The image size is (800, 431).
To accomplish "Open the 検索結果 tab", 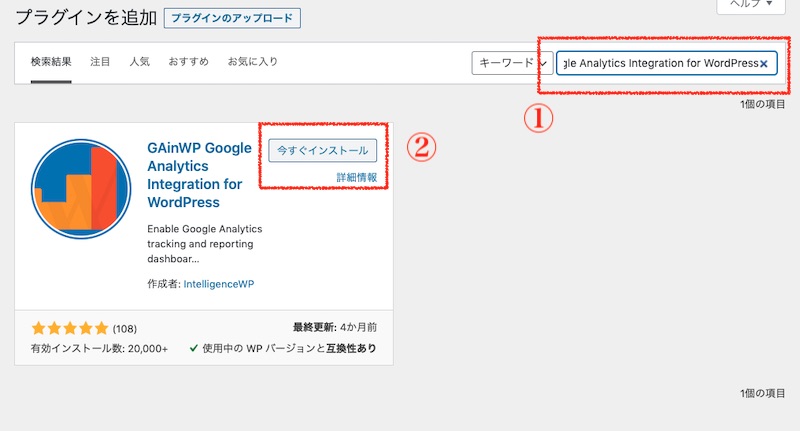I will (x=51, y=62).
